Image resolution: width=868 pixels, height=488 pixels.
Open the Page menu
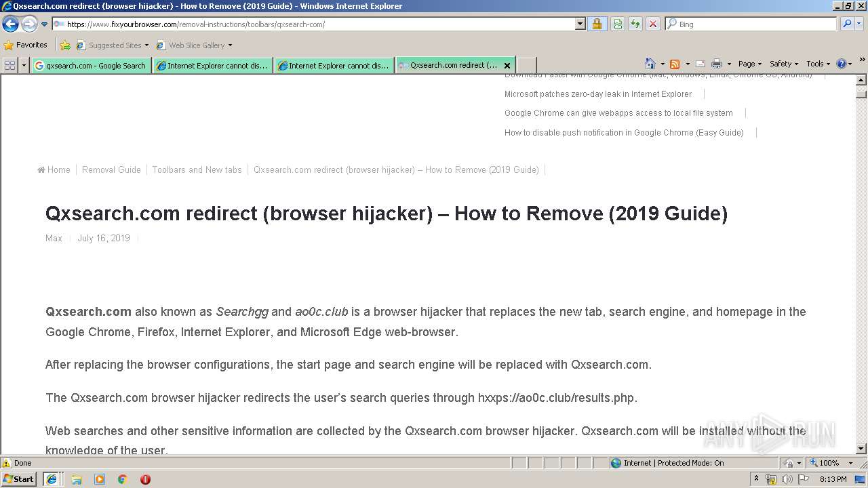coord(749,64)
